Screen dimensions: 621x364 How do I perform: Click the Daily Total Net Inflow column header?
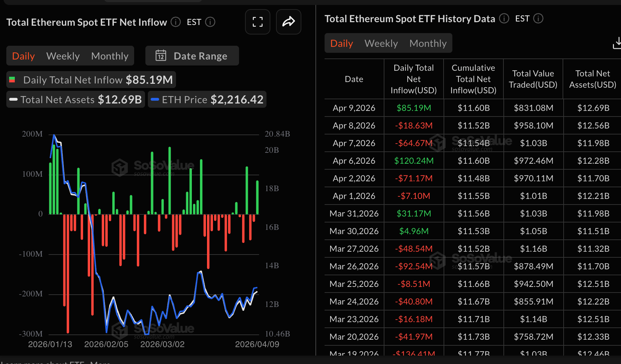pos(414,79)
